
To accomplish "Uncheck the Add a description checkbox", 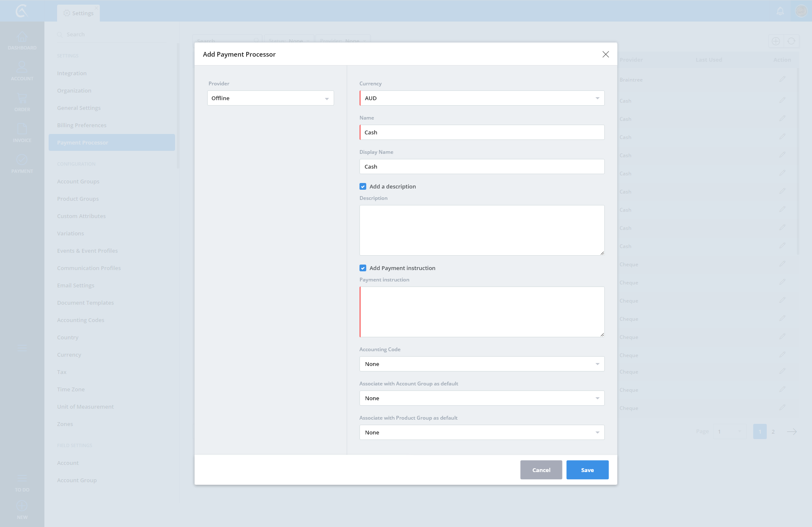I will pyautogui.click(x=363, y=186).
